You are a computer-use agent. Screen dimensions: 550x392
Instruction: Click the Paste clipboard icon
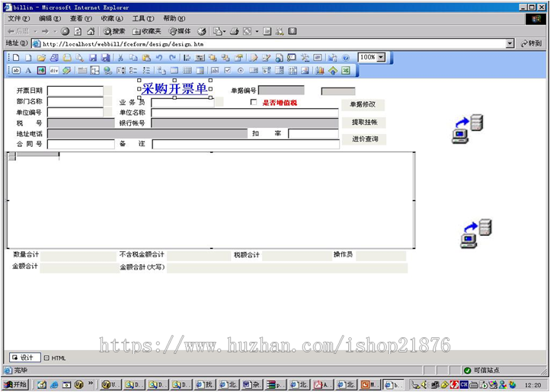(x=146, y=58)
